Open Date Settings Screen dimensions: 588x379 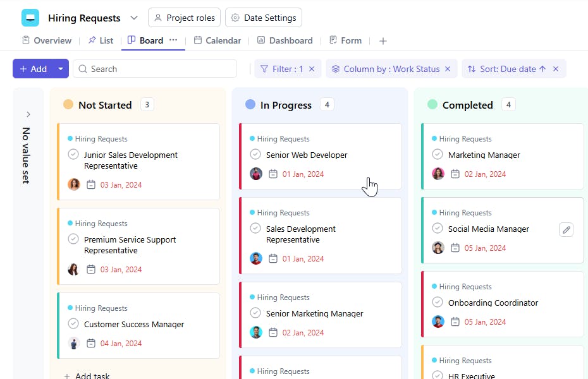click(263, 18)
